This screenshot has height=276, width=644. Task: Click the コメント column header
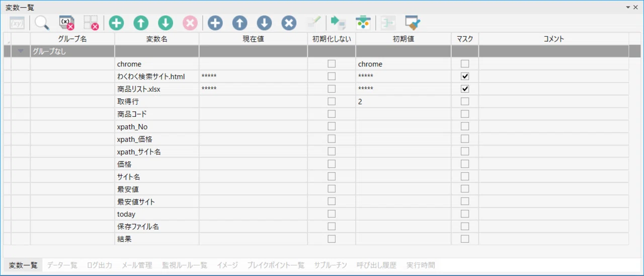pyautogui.click(x=553, y=39)
